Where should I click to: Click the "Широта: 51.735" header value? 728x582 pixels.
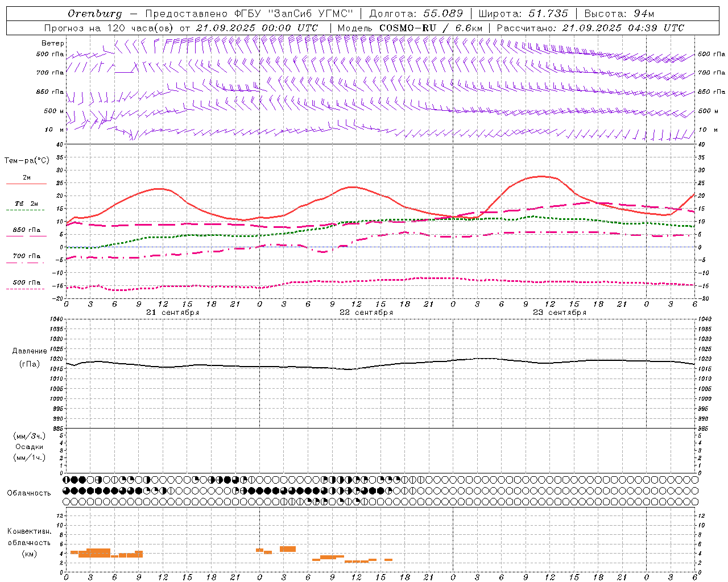click(523, 14)
